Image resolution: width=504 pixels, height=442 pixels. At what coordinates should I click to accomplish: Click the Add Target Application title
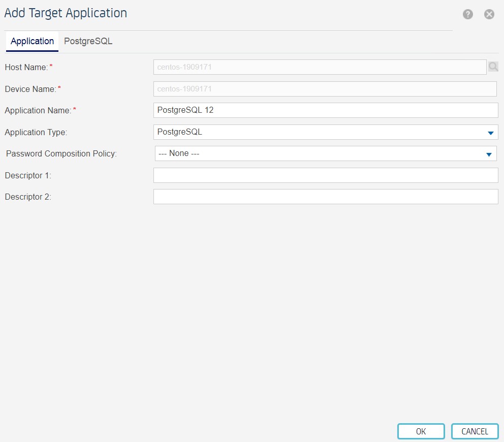(x=66, y=13)
